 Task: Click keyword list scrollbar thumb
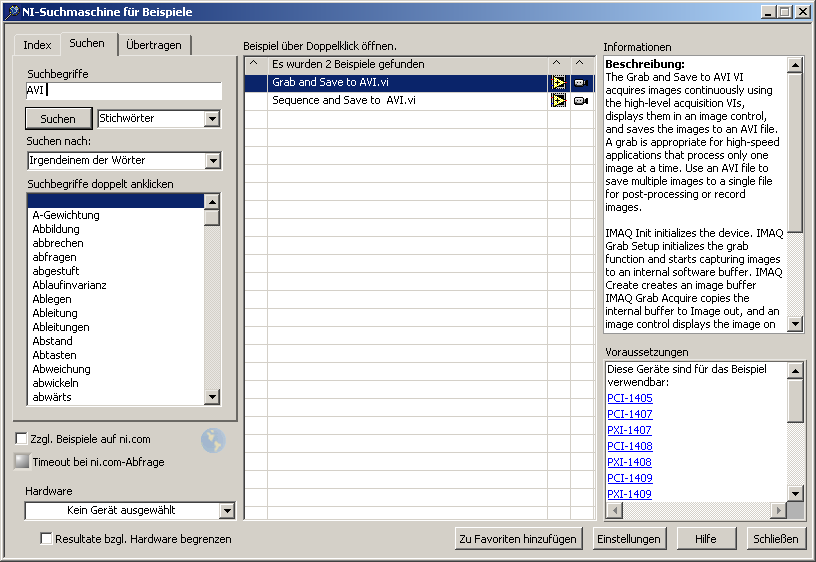212,218
